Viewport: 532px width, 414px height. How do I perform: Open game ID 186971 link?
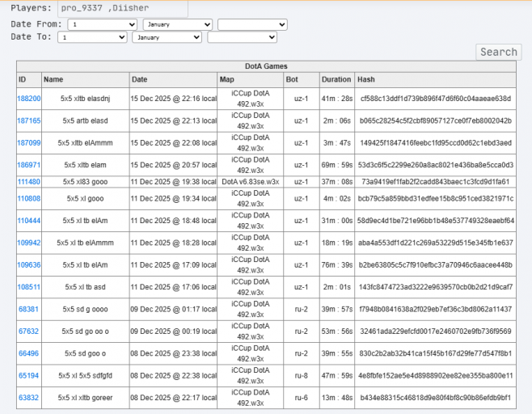pos(29,165)
